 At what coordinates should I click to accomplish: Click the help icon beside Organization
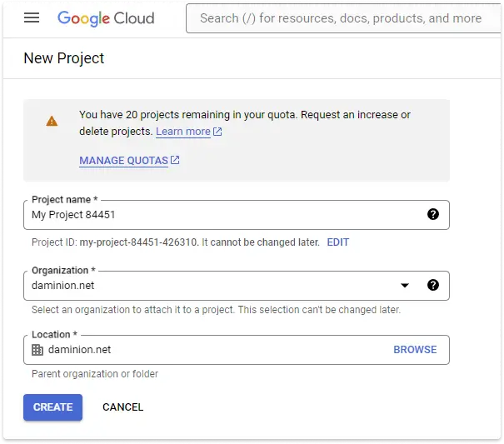(433, 285)
